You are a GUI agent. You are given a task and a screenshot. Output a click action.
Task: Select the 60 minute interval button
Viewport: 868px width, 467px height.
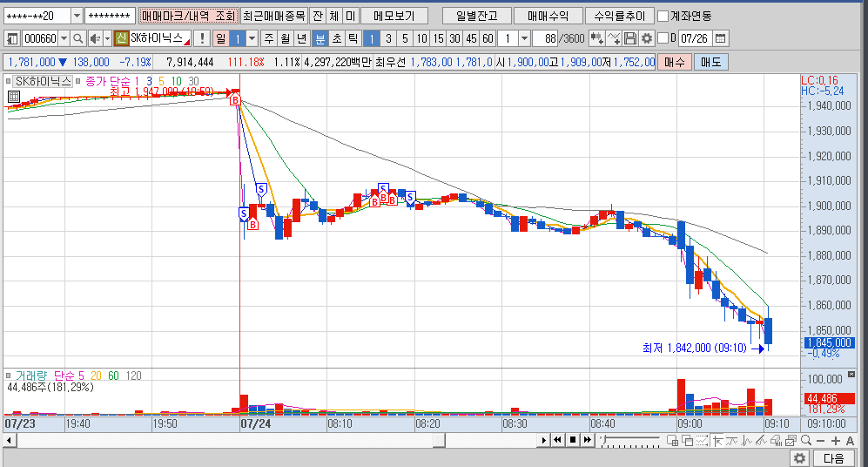point(488,38)
